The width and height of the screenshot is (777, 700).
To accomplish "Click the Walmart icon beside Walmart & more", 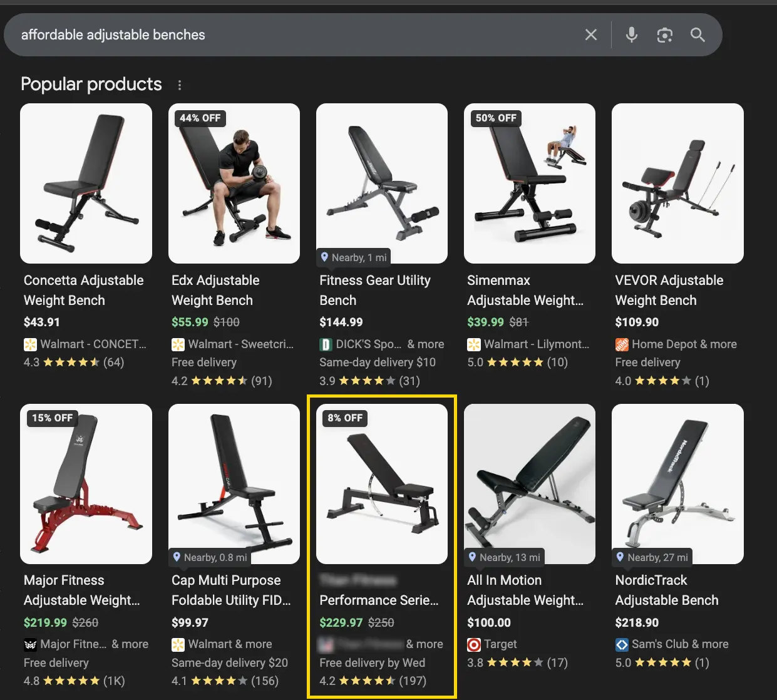I will (x=178, y=645).
